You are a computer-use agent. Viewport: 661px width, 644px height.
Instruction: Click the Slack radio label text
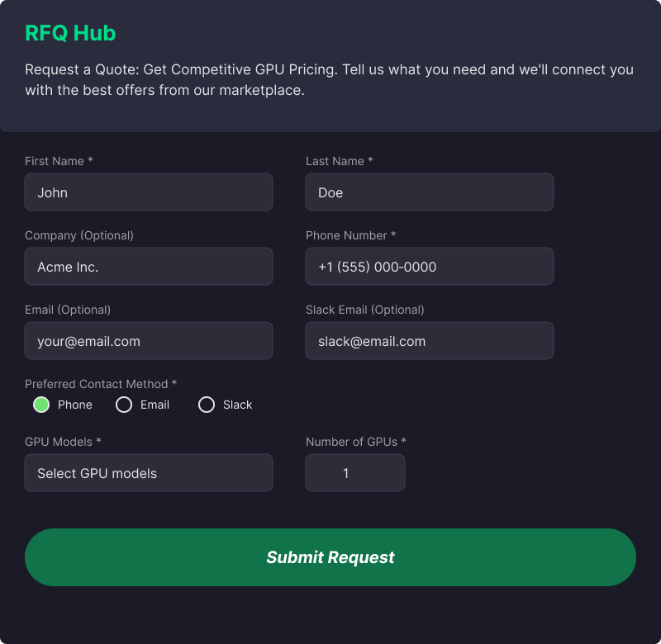(x=238, y=405)
